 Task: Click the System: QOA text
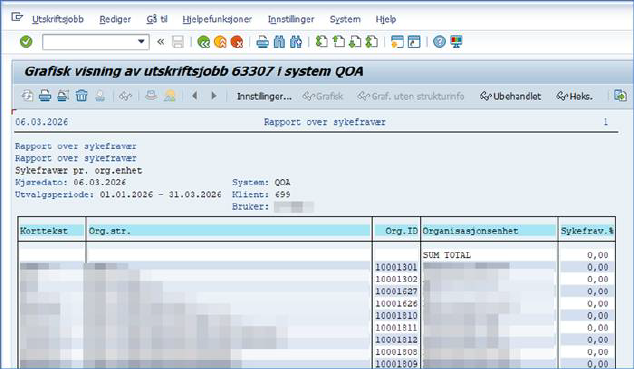point(261,182)
